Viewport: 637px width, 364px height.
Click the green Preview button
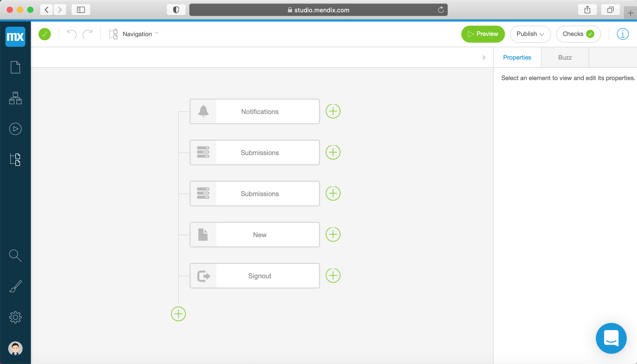(483, 34)
